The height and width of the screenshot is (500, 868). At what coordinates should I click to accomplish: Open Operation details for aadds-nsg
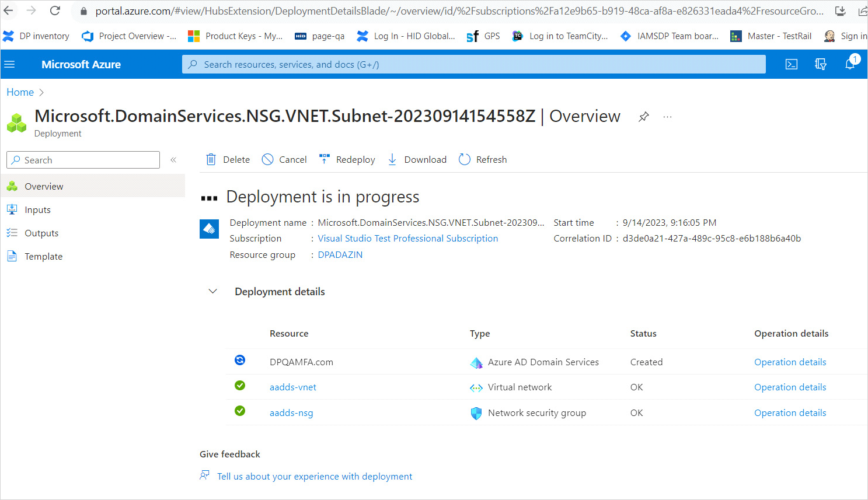790,413
